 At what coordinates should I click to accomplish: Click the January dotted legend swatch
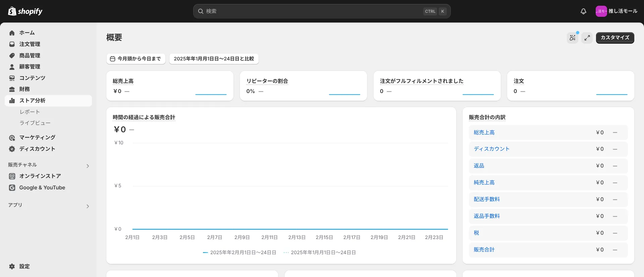(286, 252)
